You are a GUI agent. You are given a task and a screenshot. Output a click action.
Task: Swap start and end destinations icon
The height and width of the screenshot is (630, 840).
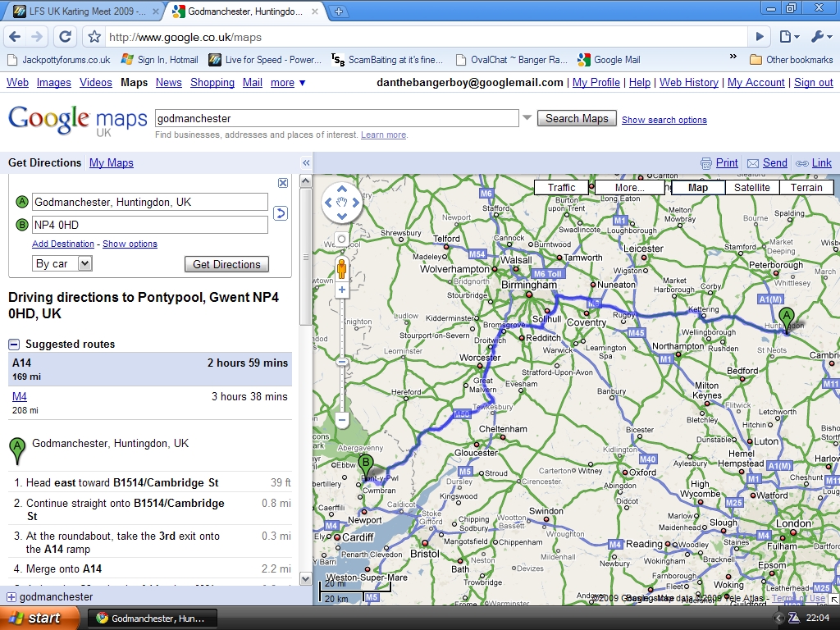[x=281, y=213]
